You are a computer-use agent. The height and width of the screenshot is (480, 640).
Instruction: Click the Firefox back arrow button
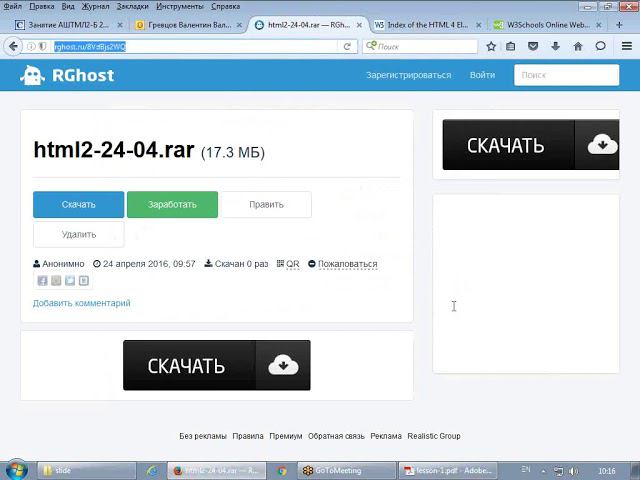13,47
